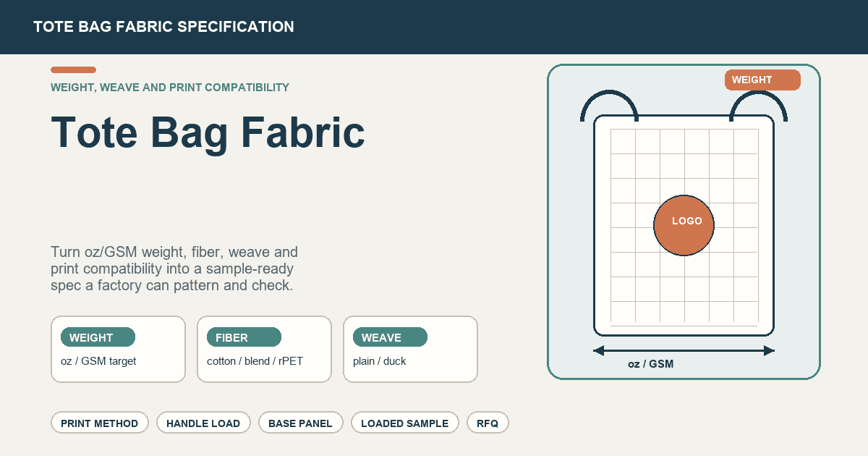Click the oz / GSM width arrow
868x456 pixels.
(684, 351)
